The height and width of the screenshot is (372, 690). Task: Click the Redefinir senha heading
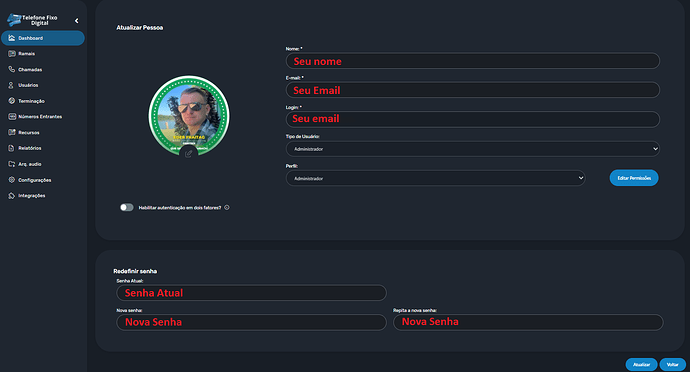tap(135, 271)
